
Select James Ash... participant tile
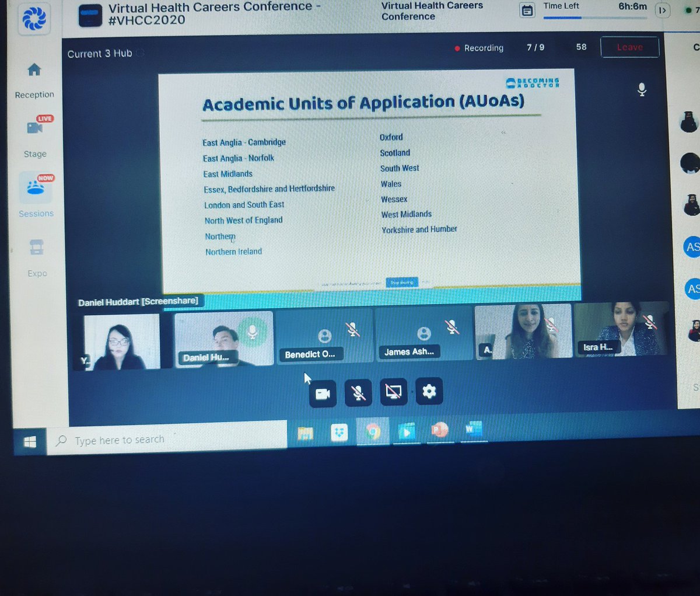click(x=423, y=334)
